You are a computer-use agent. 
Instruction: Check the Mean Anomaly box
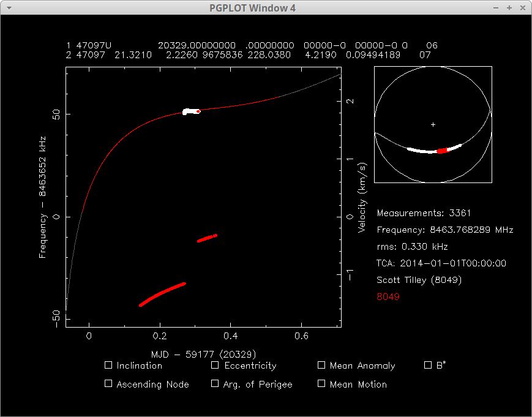(321, 365)
